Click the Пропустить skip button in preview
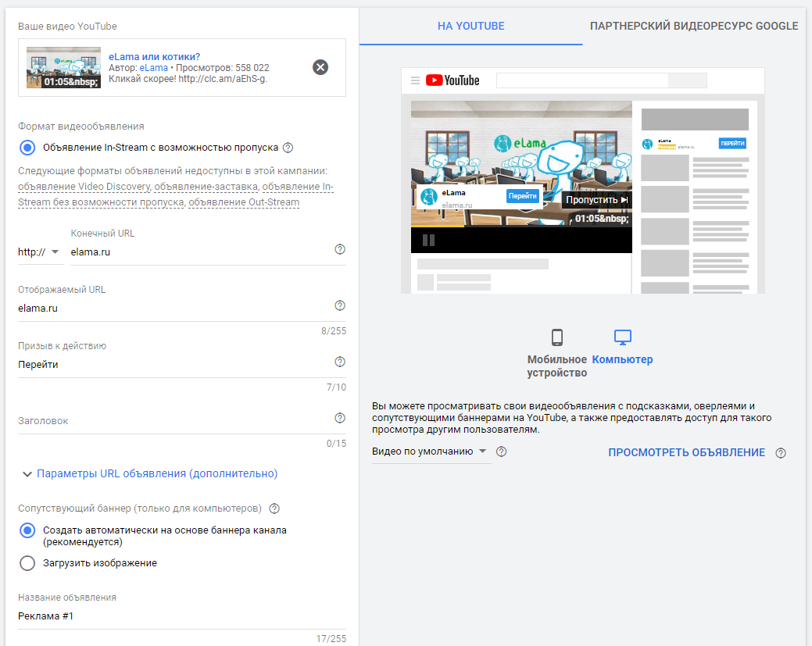 coord(597,200)
